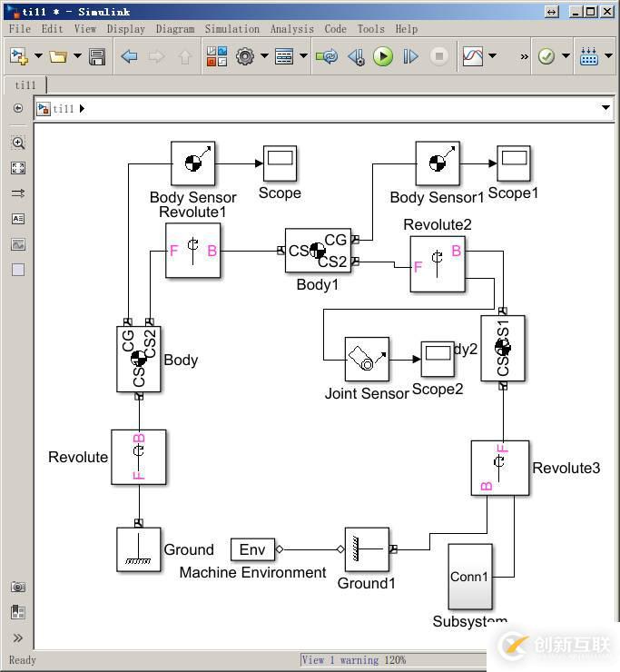This screenshot has height=672, width=620.
Task: Open the Model Explorer icon
Action: 284,56
